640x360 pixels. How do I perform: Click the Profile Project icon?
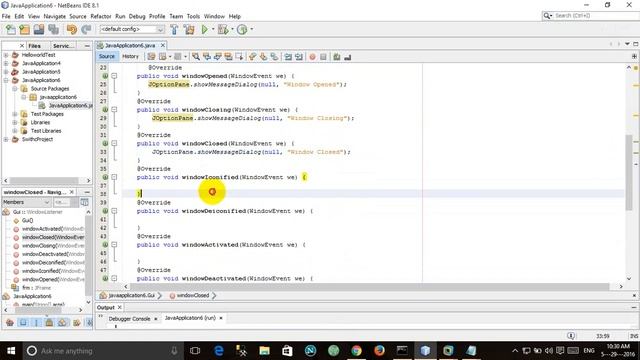(242, 29)
